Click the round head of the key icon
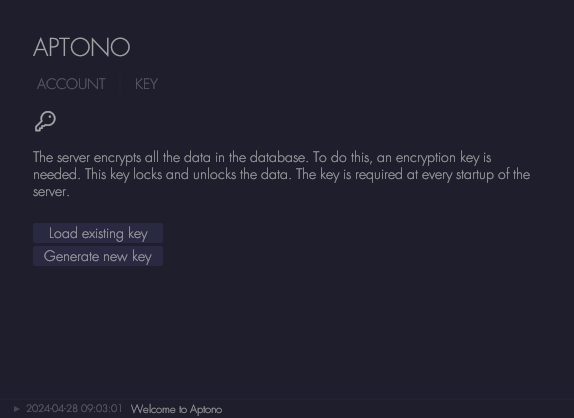Screen dimensions: 574x418 click(x=49, y=118)
